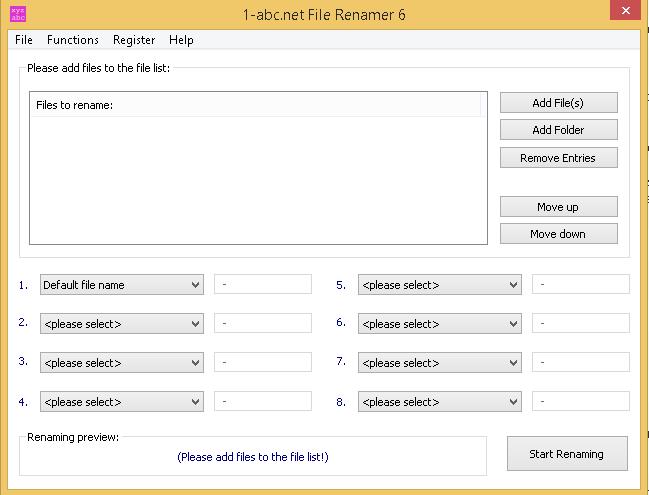The image size is (649, 495).
Task: Click the Add File(s) button
Action: coord(559,103)
